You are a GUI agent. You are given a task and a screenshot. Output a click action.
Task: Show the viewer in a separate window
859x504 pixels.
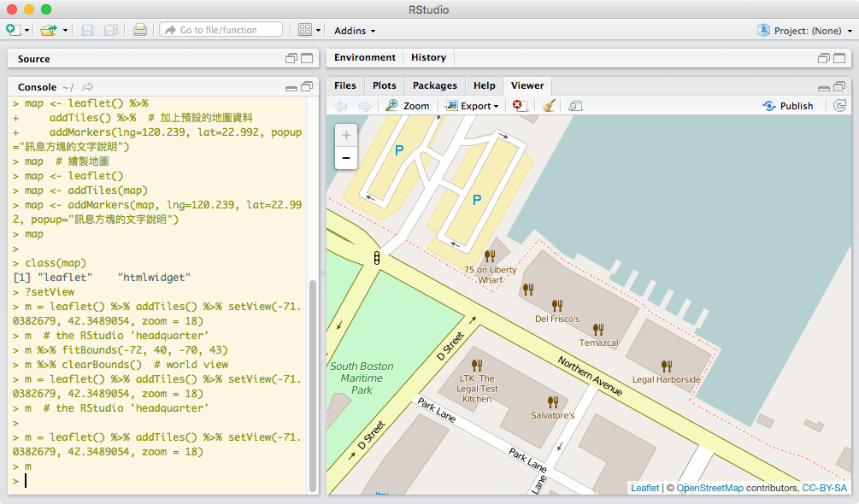[x=577, y=105]
